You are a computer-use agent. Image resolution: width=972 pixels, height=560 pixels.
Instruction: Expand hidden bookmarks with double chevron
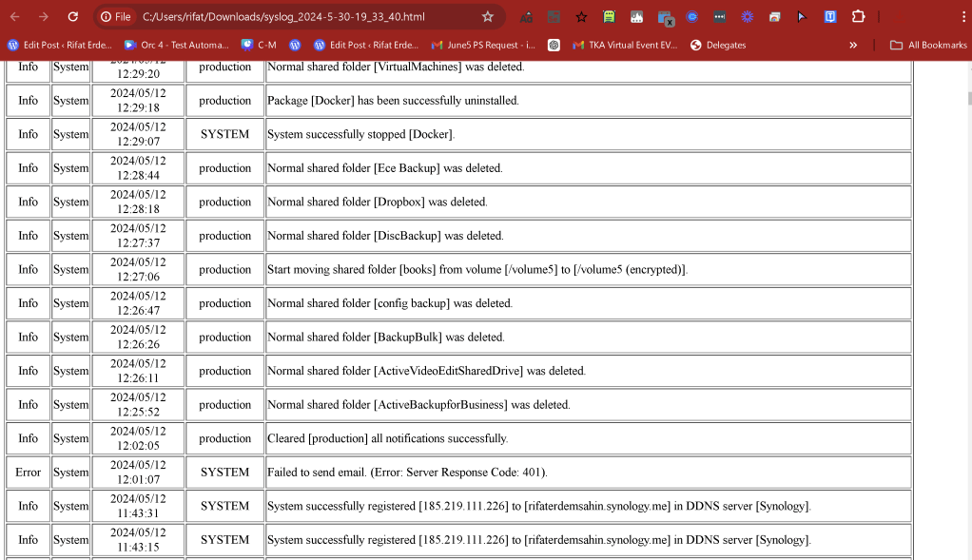854,46
